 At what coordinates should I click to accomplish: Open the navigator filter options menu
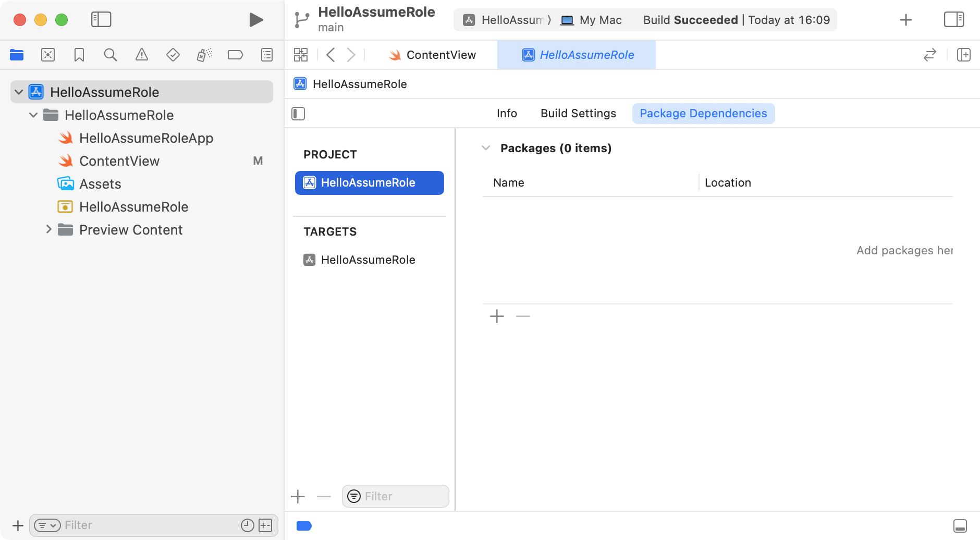[47, 525]
